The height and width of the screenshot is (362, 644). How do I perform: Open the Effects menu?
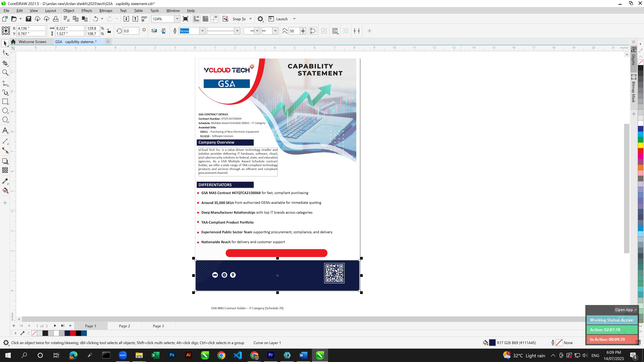tap(87, 11)
